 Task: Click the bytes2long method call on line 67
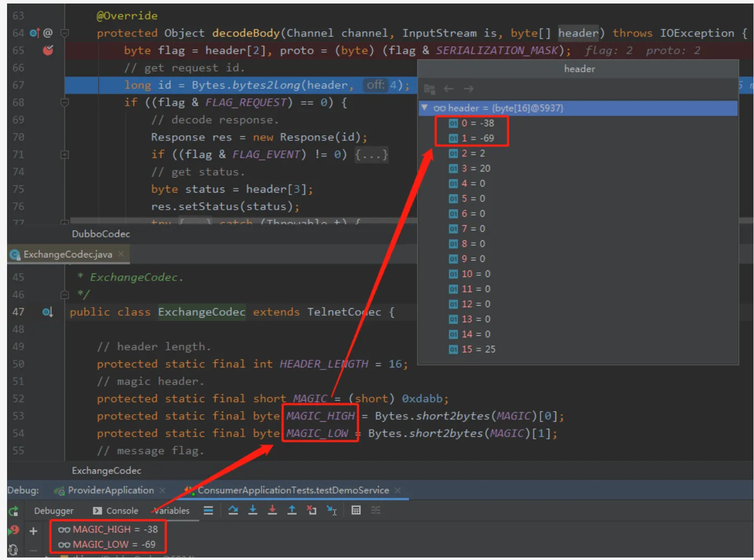tap(266, 85)
